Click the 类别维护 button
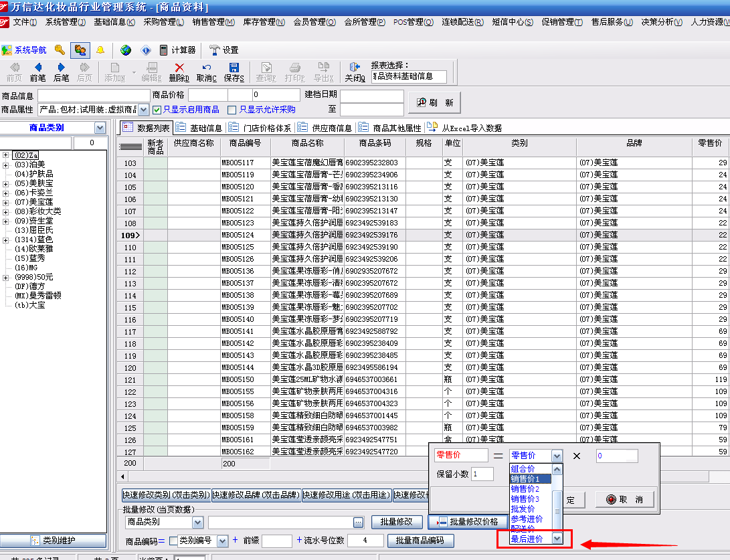The height and width of the screenshot is (560, 730). pyautogui.click(x=53, y=541)
